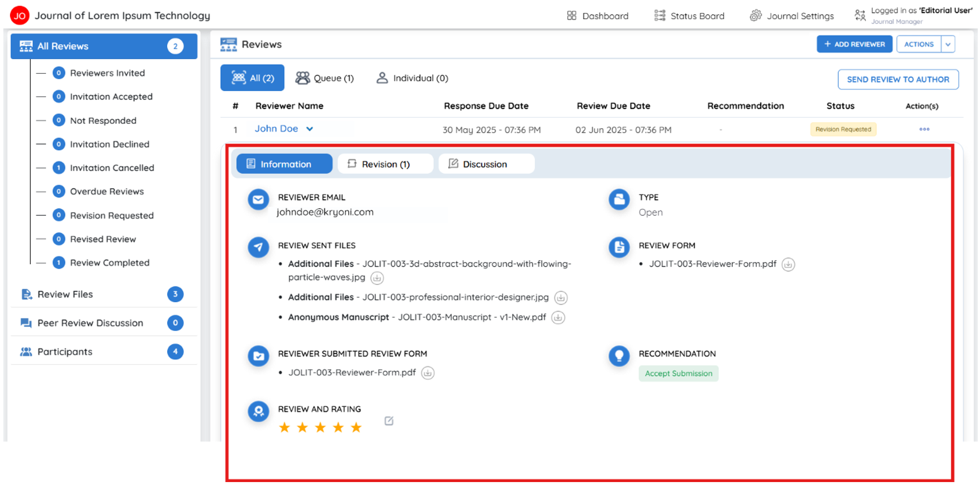This screenshot has width=980, height=491.
Task: Click the Accept Submission badge
Action: click(x=679, y=374)
